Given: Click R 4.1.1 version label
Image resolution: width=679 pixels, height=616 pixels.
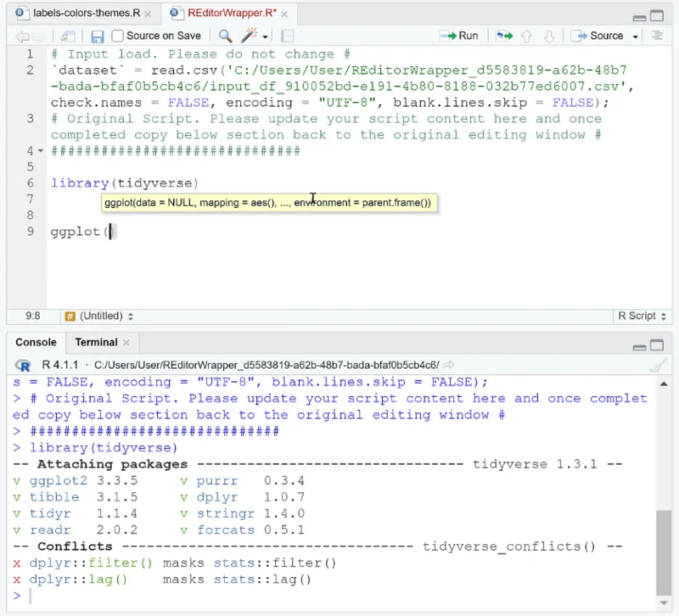Looking at the screenshot, I should [59, 366].
